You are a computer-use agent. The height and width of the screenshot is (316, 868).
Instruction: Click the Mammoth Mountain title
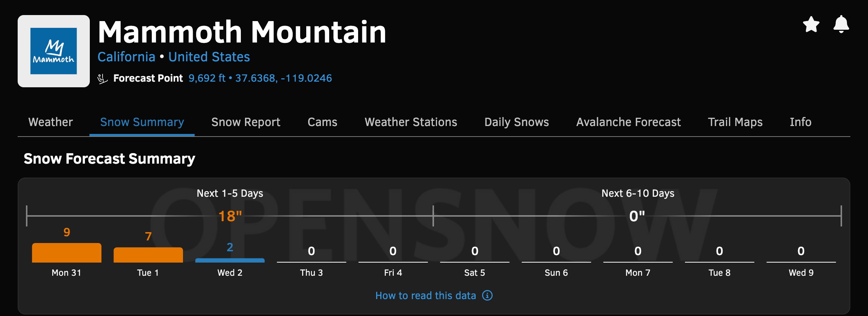pos(242,32)
